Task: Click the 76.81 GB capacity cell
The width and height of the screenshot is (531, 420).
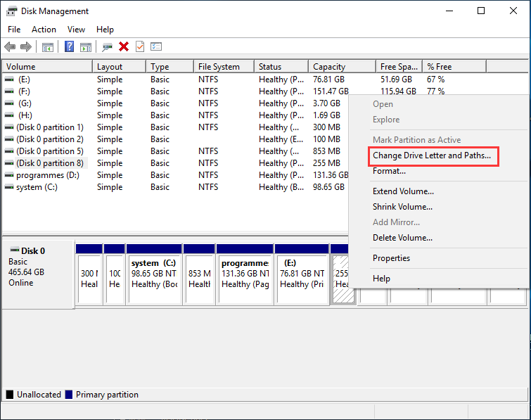Action: pyautogui.click(x=328, y=79)
